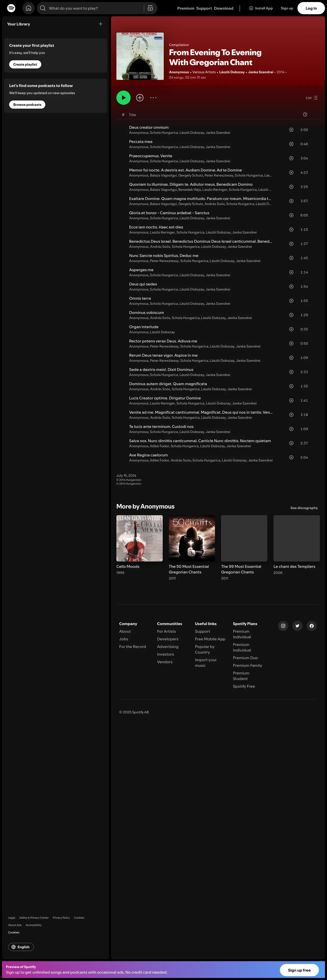The height and width of the screenshot is (980, 327).
Task: Open See discography link
Action: point(304,508)
